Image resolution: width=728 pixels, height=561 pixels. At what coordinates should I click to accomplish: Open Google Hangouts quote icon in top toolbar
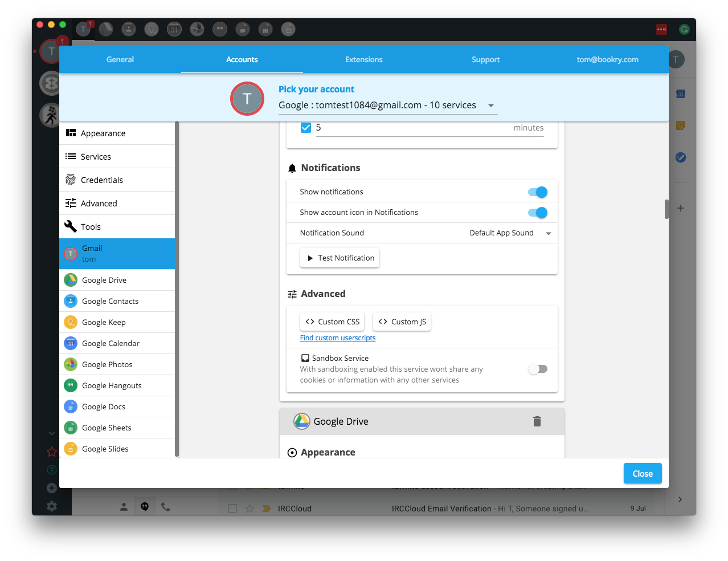pyautogui.click(x=220, y=29)
